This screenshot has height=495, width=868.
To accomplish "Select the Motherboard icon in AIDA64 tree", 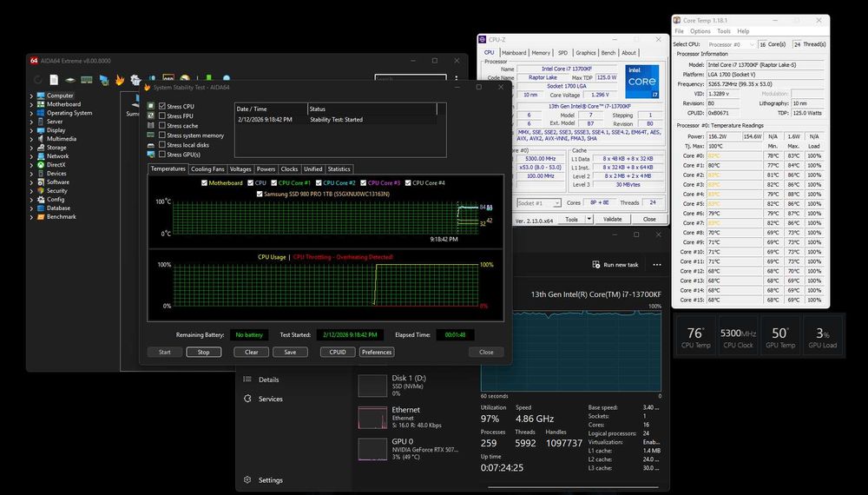I will click(41, 104).
